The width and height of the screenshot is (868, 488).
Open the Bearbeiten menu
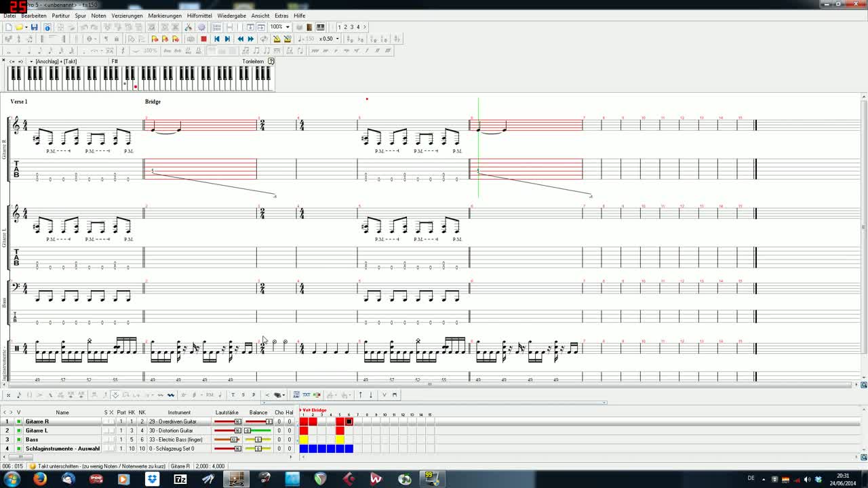(34, 16)
